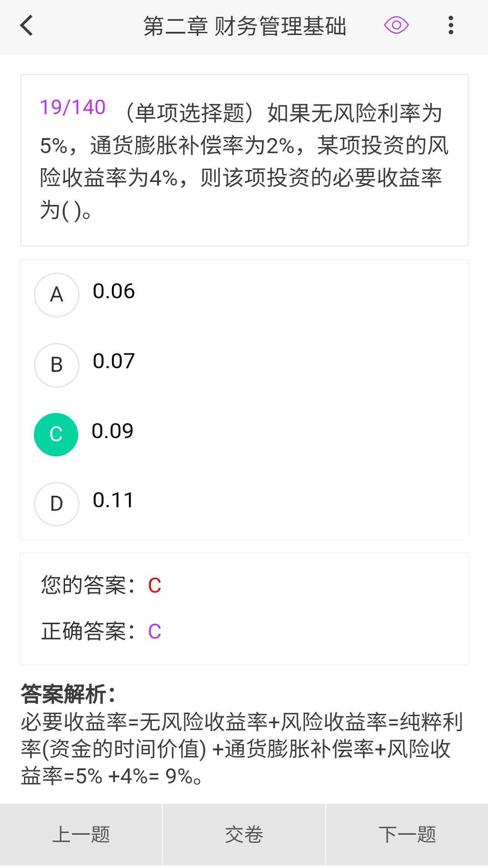Choose the 0.06 answer text
This screenshot has width=488, height=868.
tap(114, 291)
